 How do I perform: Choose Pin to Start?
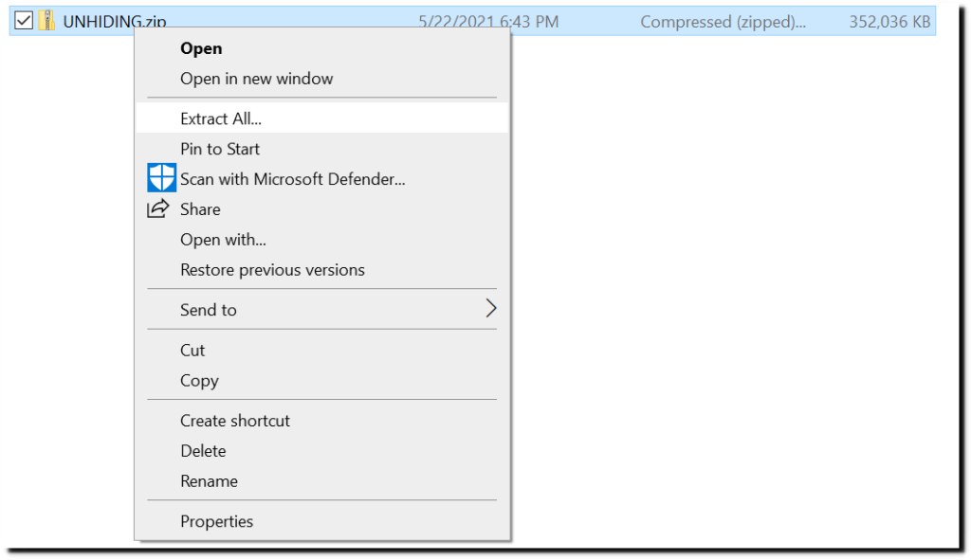322,149
